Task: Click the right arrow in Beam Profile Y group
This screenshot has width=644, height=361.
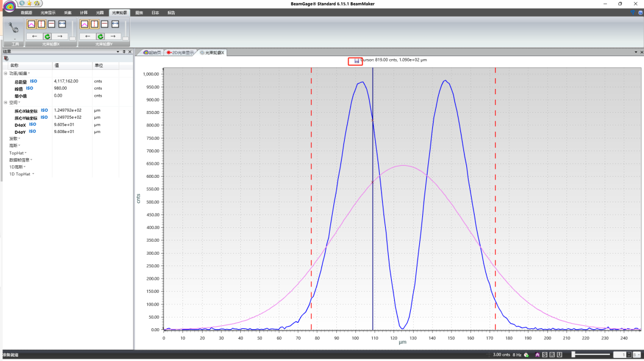Action: [x=112, y=36]
